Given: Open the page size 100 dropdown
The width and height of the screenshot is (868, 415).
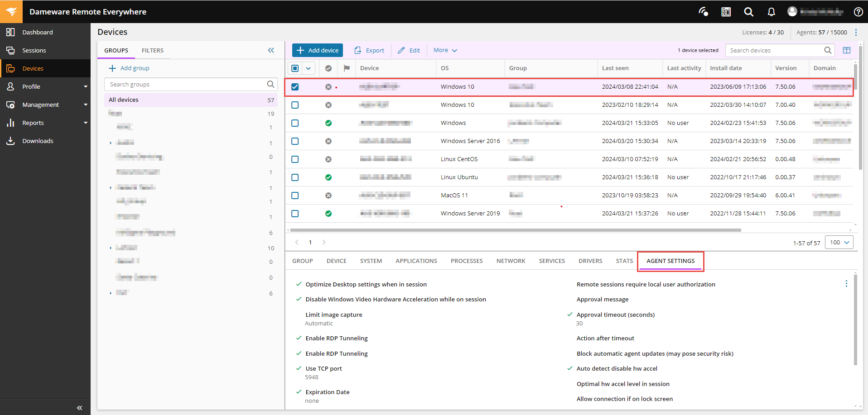Looking at the screenshot, I should pyautogui.click(x=839, y=243).
